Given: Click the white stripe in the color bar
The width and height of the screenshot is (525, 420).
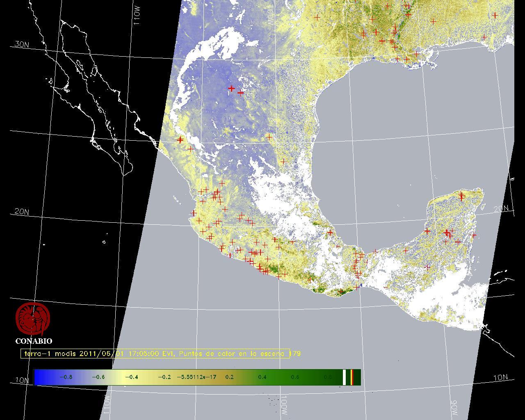Looking at the screenshot, I should tap(345, 377).
